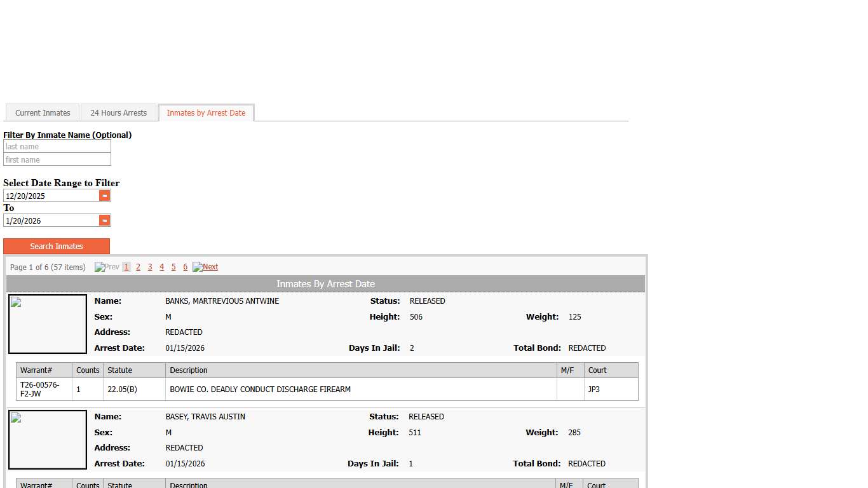
Task: Go to last results page 6
Action: pyautogui.click(x=185, y=267)
